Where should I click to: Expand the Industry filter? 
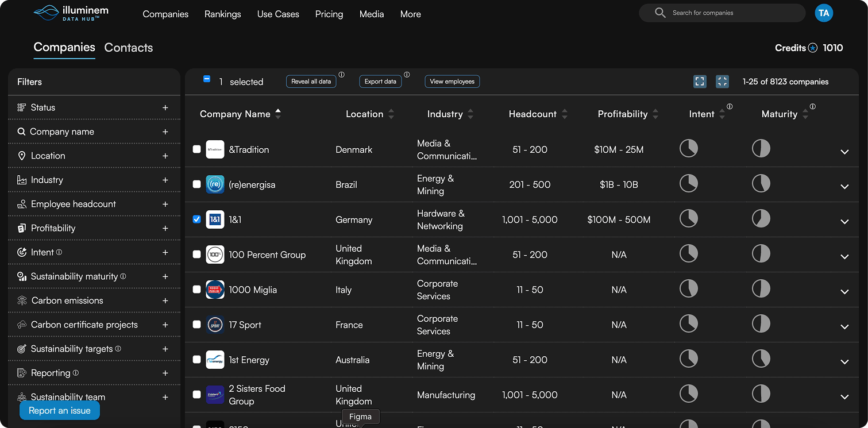click(165, 180)
